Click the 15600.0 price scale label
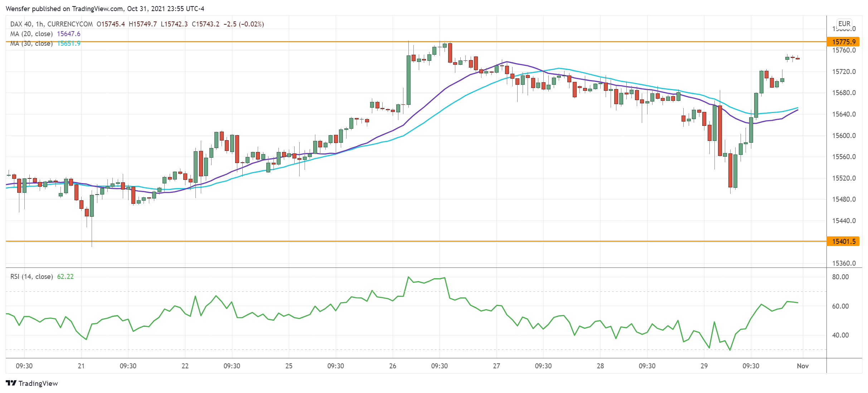The image size is (868, 393). (x=844, y=136)
